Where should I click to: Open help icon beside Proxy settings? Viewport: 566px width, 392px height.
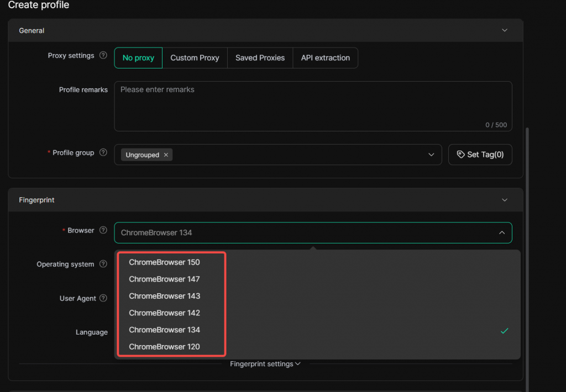[x=103, y=55]
